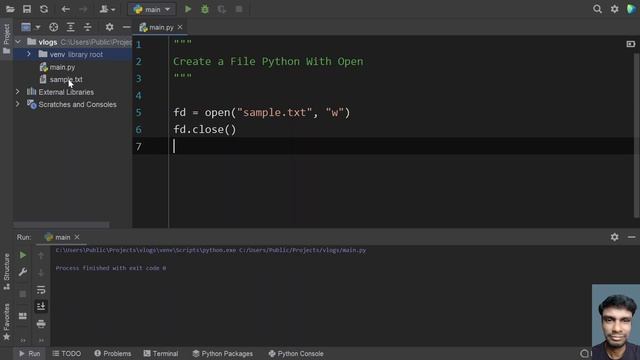Screen dimensions: 640x360
Task: Open run configuration wrench icon
Action: click(23, 272)
